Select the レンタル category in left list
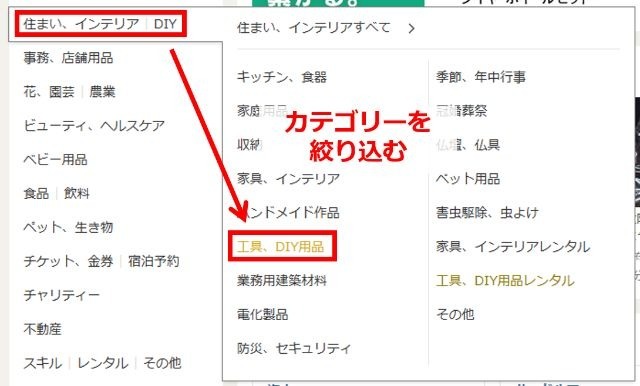Screen dimensions: 640x386 pyautogui.click(x=102, y=363)
